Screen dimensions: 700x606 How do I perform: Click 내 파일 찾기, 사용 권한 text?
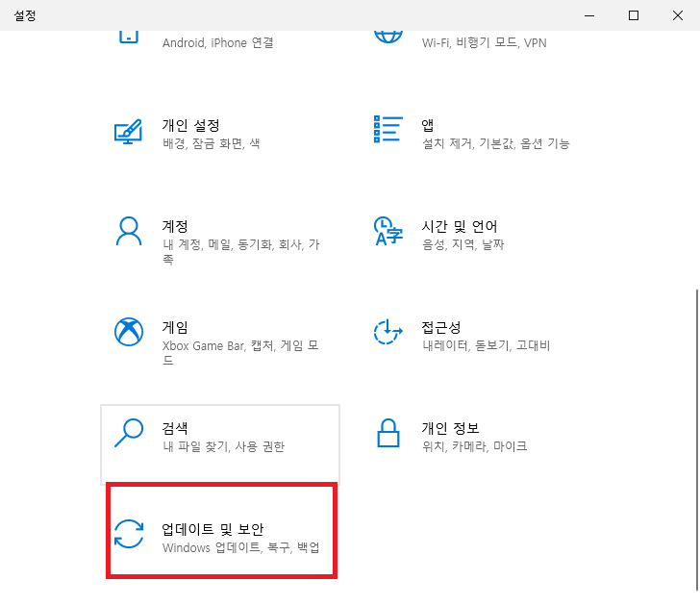(224, 446)
